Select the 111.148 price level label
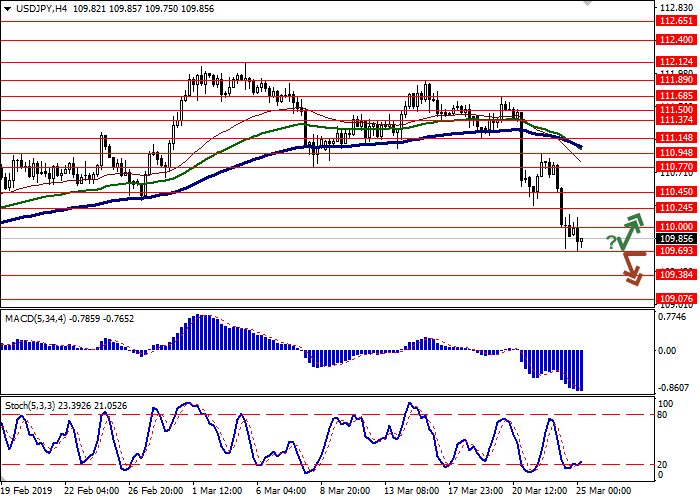This screenshot has width=700, height=500. coord(676,137)
